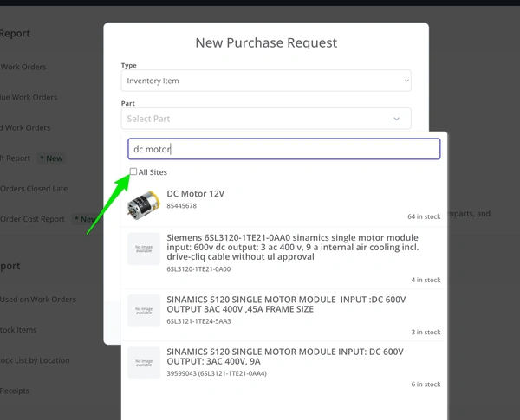The width and height of the screenshot is (520, 420).
Task: Click part code 39599043 (6SL3121-1TE21-0AA4)
Action: coord(217,373)
